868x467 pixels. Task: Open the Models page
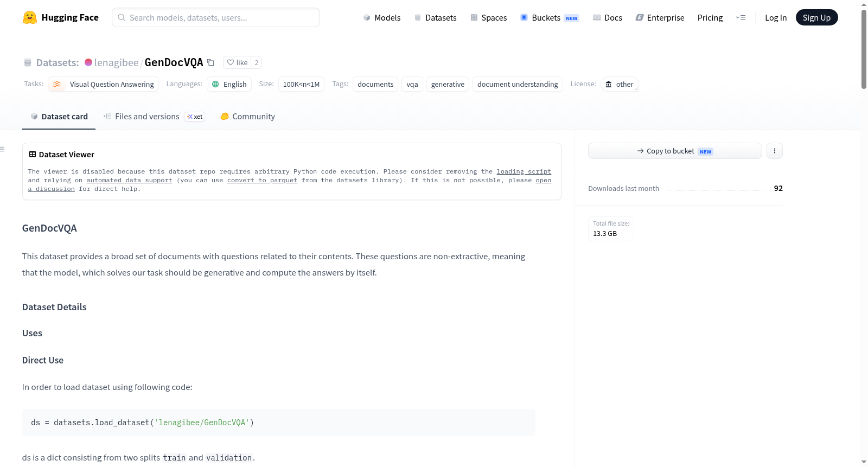click(x=382, y=17)
